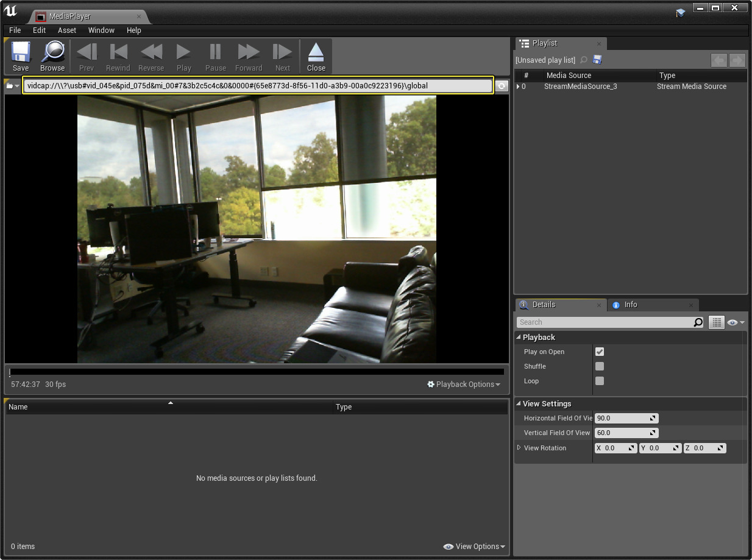Screen dimensions: 752x560
Task: Enable the Shuffle checkbox
Action: 600,366
